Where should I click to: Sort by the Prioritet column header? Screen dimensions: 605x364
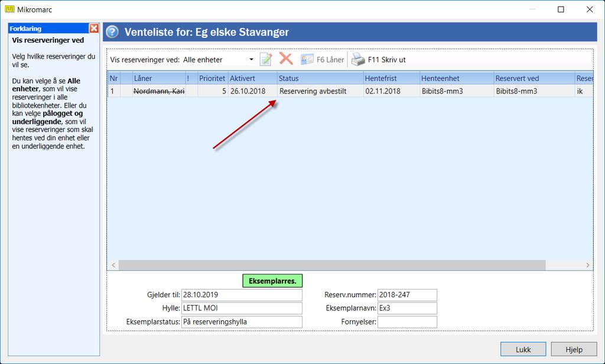click(x=213, y=78)
